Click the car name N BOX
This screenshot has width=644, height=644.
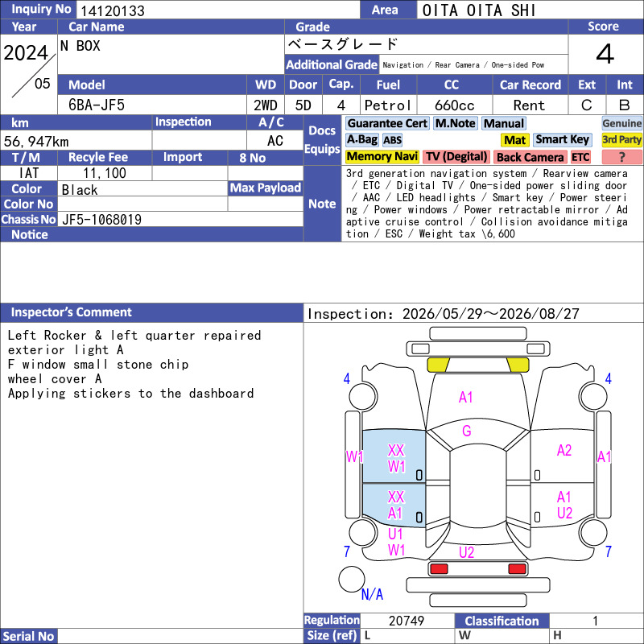80,46
